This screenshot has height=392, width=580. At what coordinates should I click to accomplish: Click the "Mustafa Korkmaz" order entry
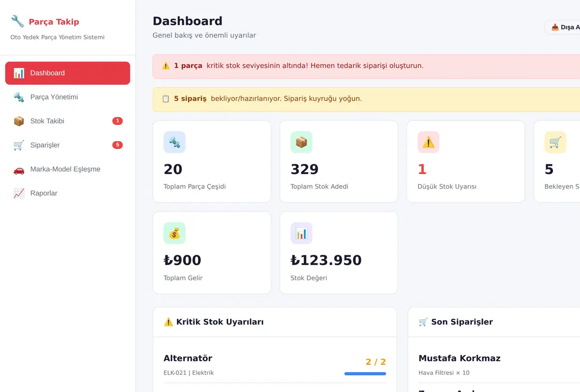(460, 358)
